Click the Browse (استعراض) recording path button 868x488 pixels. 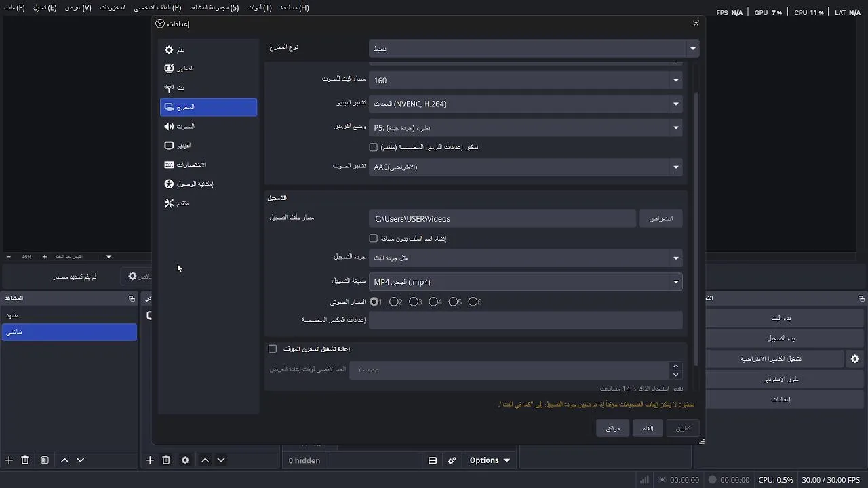(x=661, y=218)
